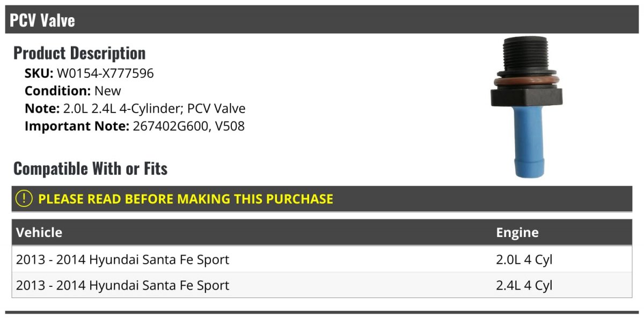Click the yellow exclamation warning icon

24,198
